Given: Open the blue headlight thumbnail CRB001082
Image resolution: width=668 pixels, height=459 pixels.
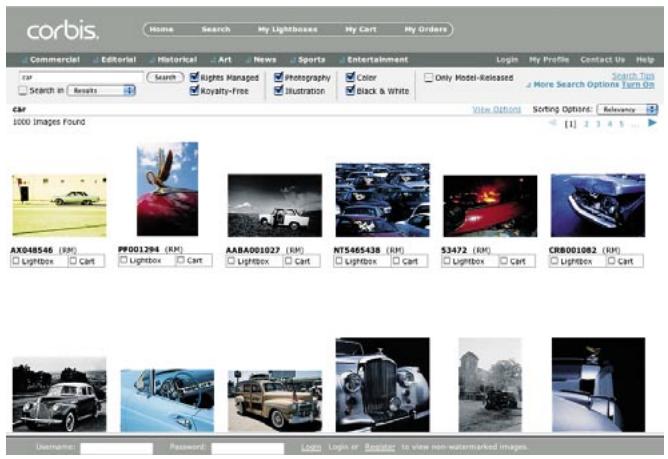Looking at the screenshot, I should 597,205.
